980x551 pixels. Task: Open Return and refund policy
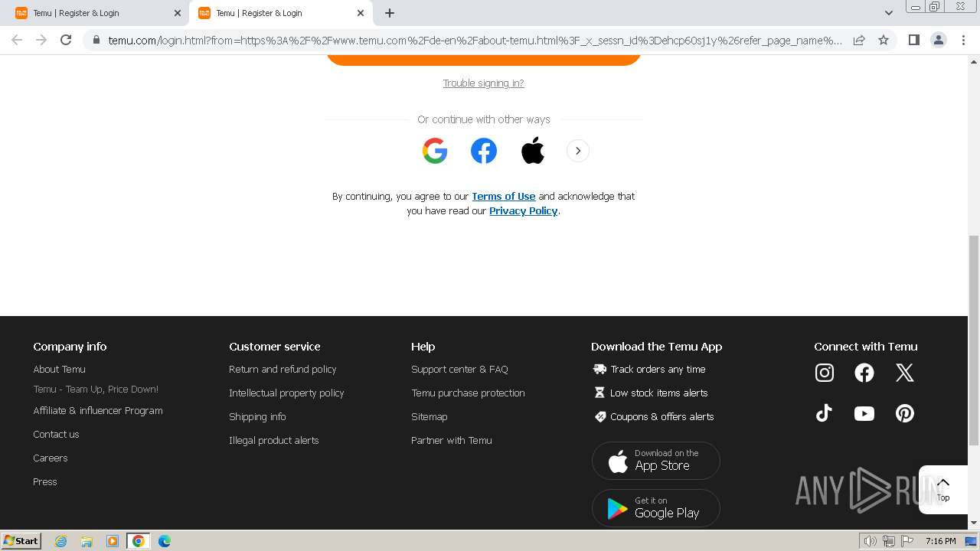click(x=283, y=369)
